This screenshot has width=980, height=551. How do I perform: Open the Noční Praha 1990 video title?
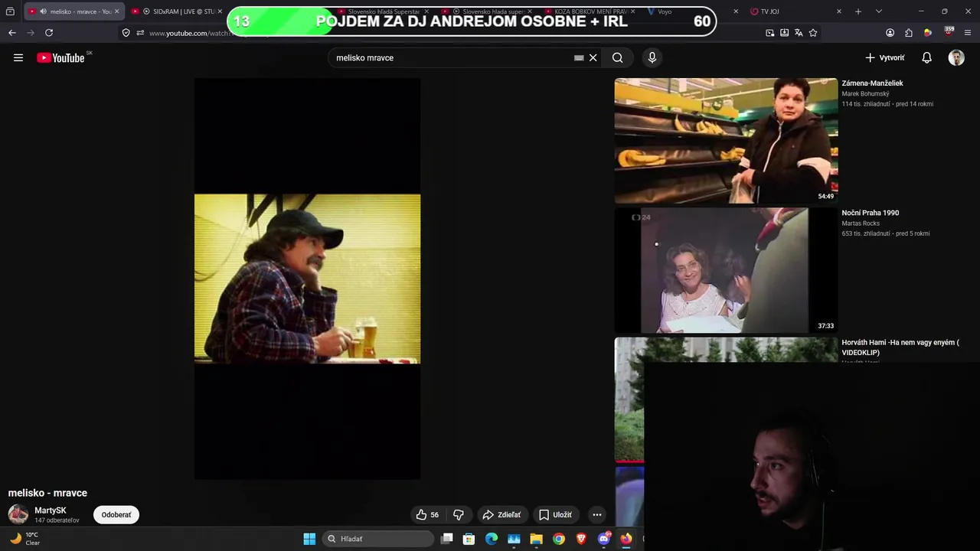871,213
